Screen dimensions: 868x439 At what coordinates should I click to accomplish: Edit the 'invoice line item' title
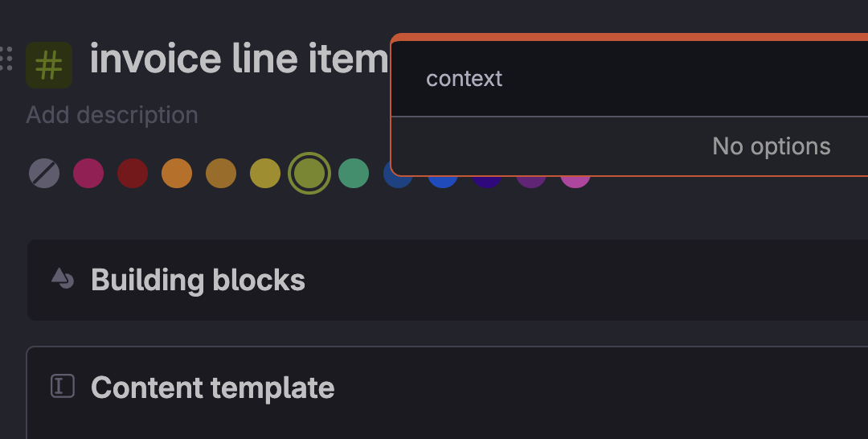click(240, 59)
